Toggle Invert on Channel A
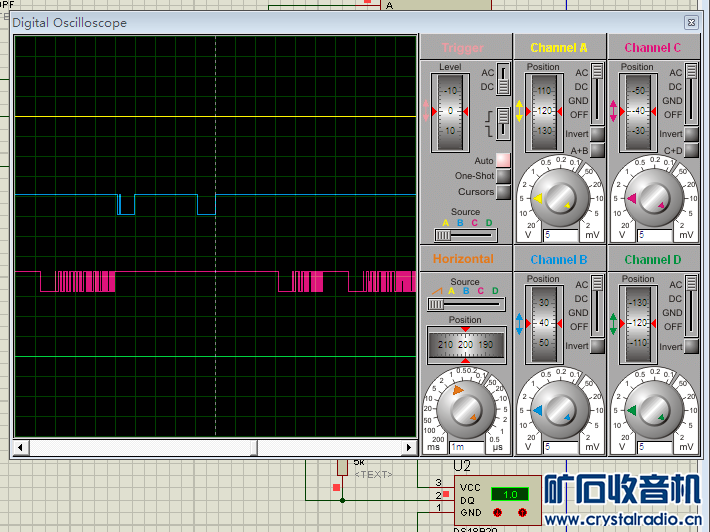The image size is (710, 532). click(597, 134)
